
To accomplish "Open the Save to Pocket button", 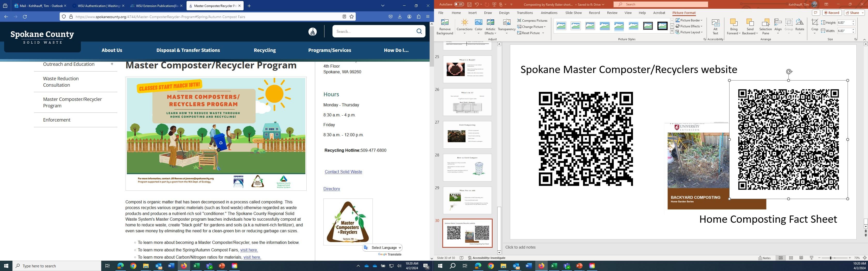I will point(390,17).
